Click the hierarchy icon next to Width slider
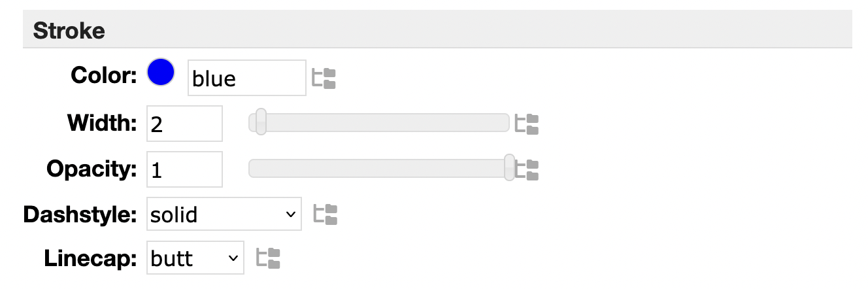The width and height of the screenshot is (868, 289). click(x=527, y=124)
